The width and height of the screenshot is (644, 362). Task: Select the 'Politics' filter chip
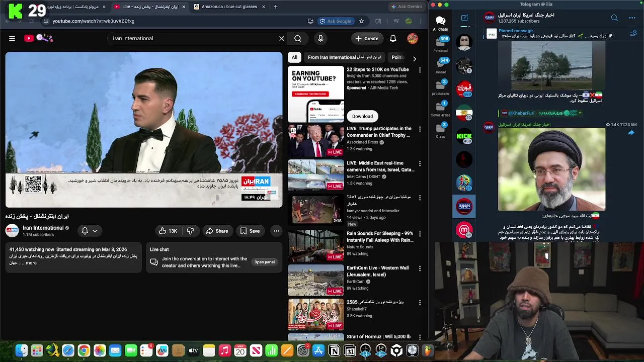click(398, 57)
